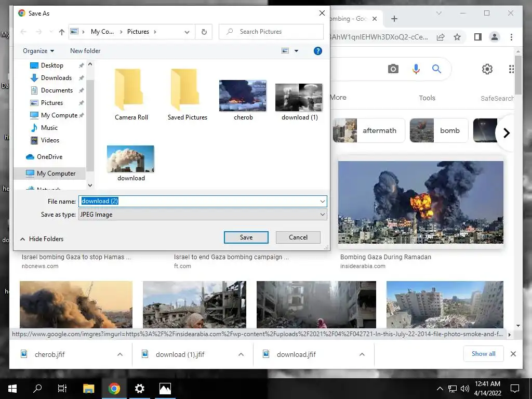This screenshot has height=399, width=532.
Task: Click Cancel button in Save As
Action: (x=298, y=237)
